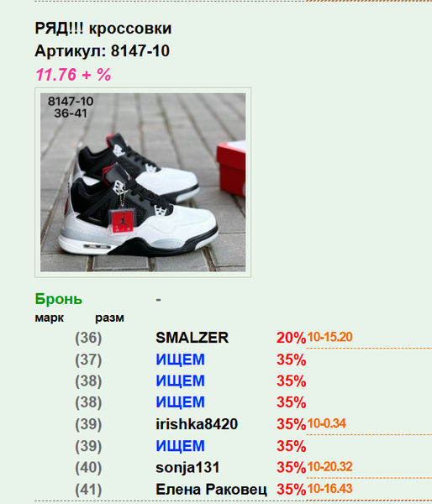Click the ИЩЕМ link for size 39
The width and height of the screenshot is (432, 504).
(x=180, y=446)
